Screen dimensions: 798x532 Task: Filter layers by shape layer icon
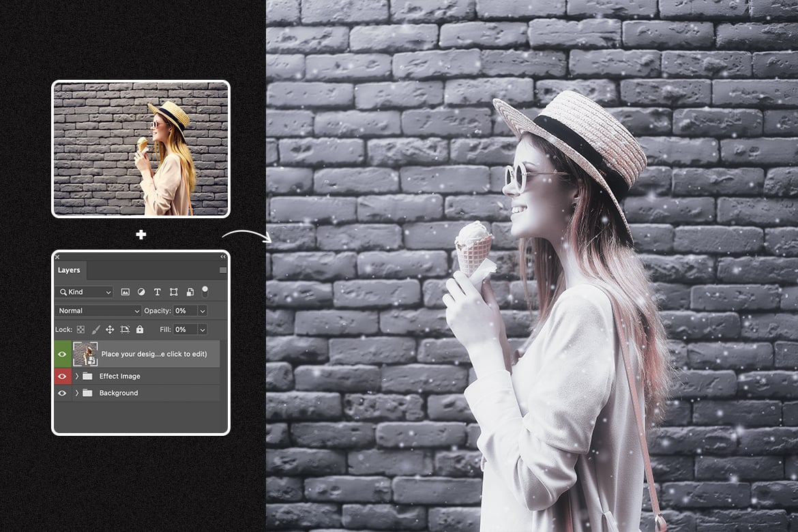[x=173, y=292]
